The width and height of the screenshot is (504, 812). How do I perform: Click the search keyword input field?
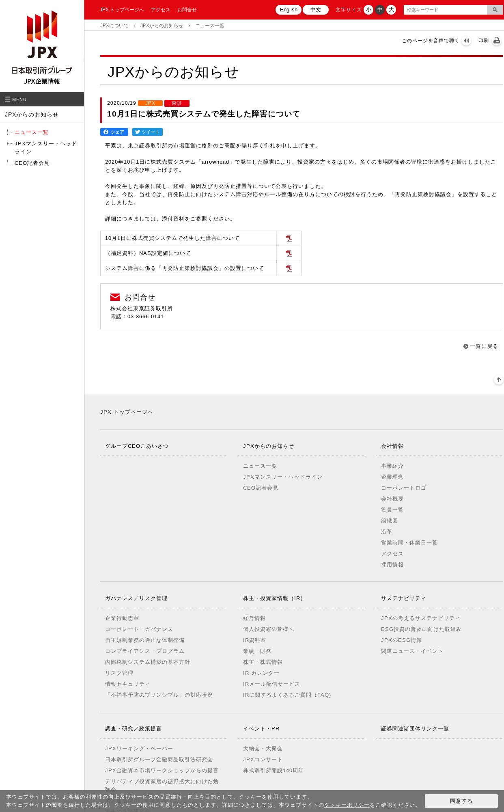click(x=445, y=10)
